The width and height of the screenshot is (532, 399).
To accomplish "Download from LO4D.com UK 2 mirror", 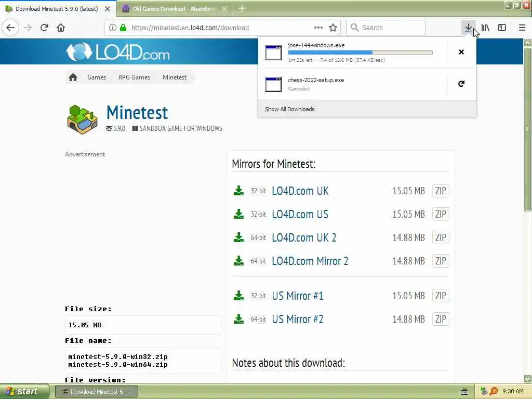I will click(x=304, y=238).
